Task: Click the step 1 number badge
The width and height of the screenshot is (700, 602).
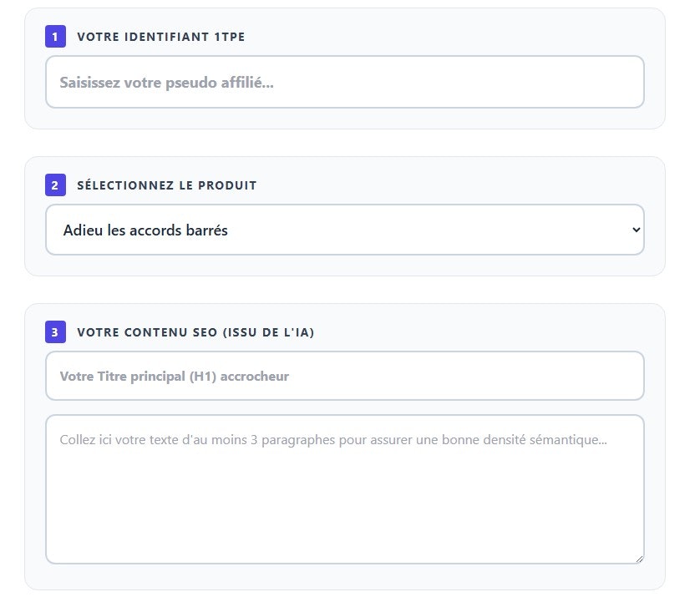Action: (55, 37)
